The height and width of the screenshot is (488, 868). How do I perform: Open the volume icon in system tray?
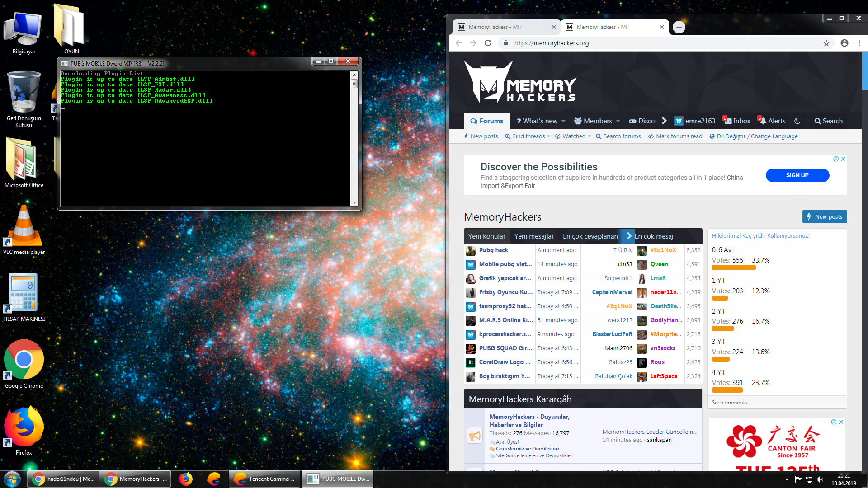(820, 479)
